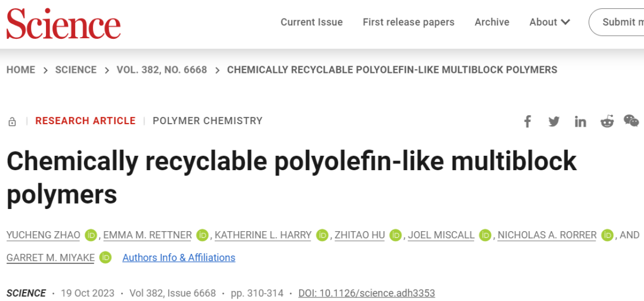Share article on Reddit

(607, 121)
